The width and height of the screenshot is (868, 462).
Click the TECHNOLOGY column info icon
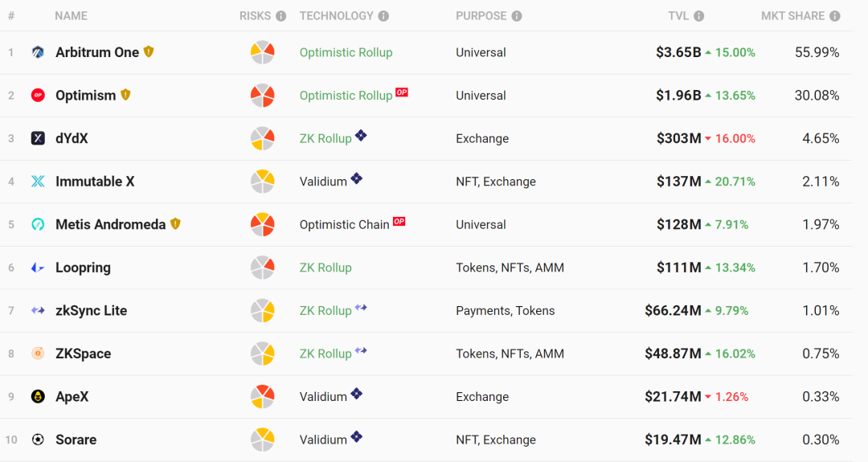383,16
